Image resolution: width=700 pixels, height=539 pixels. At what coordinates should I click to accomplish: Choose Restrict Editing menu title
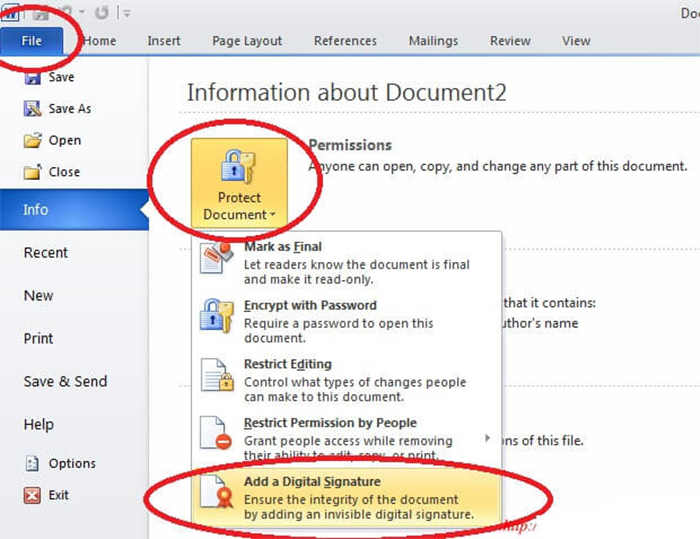(x=288, y=364)
